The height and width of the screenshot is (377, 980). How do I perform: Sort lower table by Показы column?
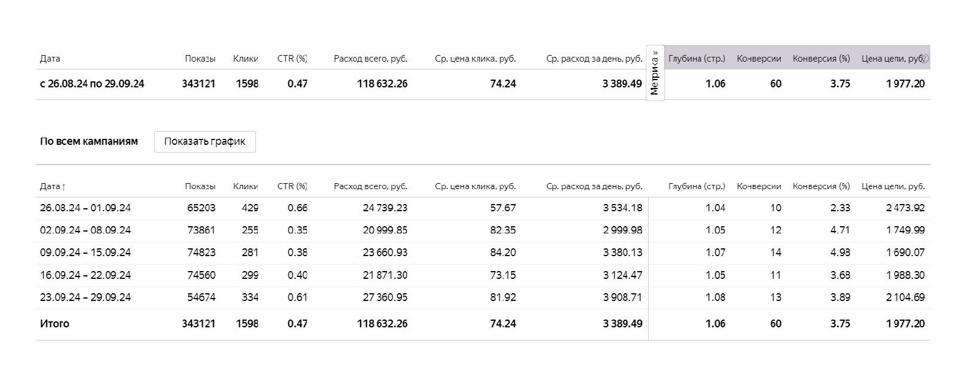tap(200, 187)
